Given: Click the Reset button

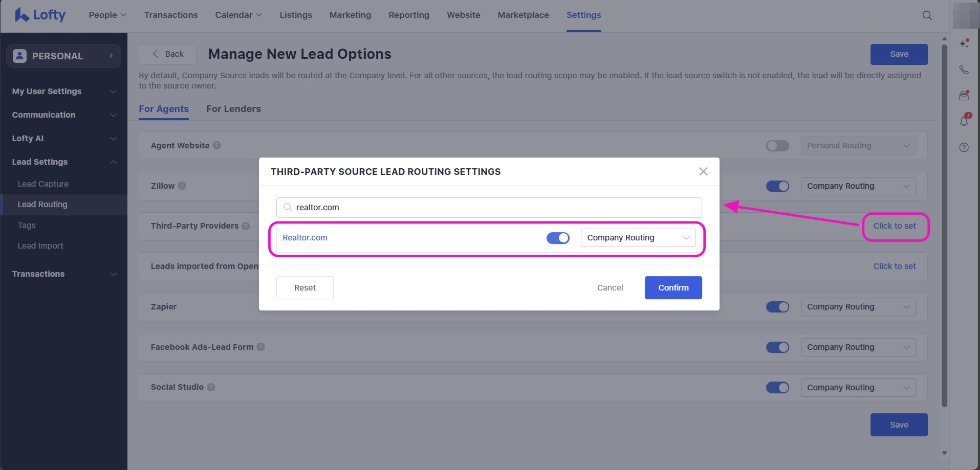Looking at the screenshot, I should 304,288.
